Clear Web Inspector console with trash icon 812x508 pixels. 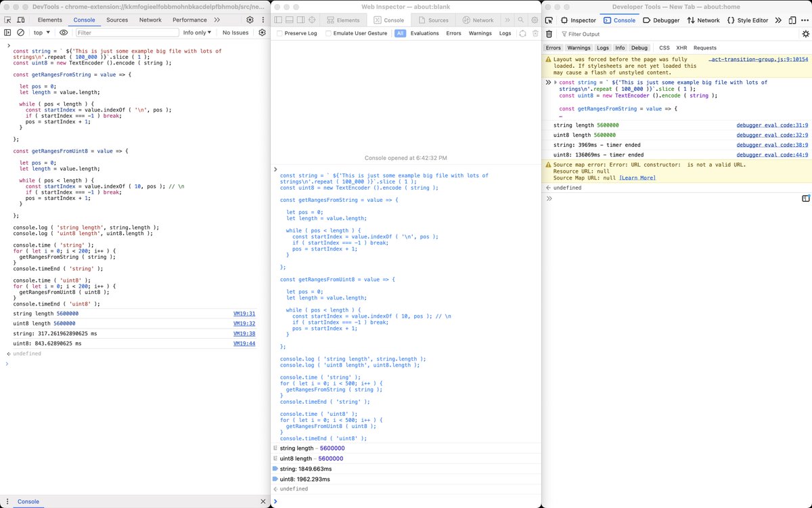coord(535,33)
